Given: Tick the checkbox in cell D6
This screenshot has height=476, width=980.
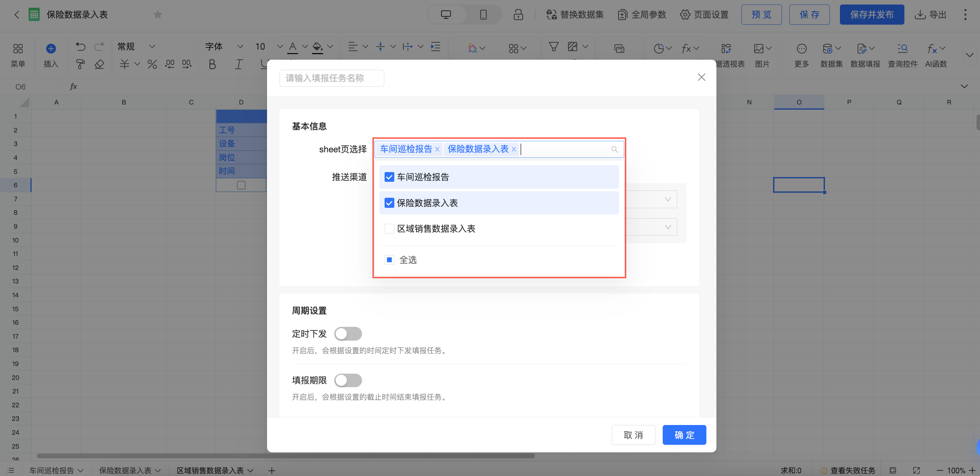Looking at the screenshot, I should pyautogui.click(x=241, y=185).
